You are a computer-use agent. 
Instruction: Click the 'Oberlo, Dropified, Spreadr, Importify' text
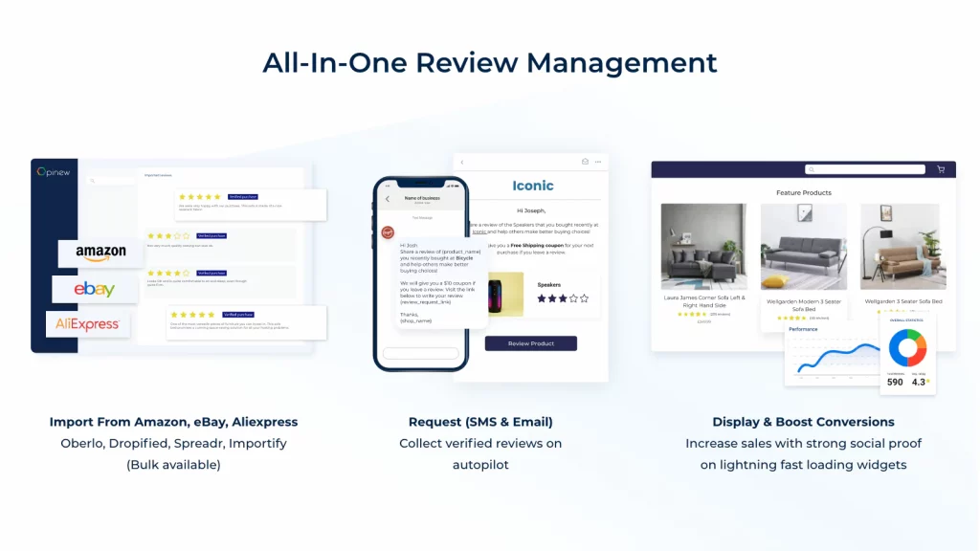[x=174, y=443]
